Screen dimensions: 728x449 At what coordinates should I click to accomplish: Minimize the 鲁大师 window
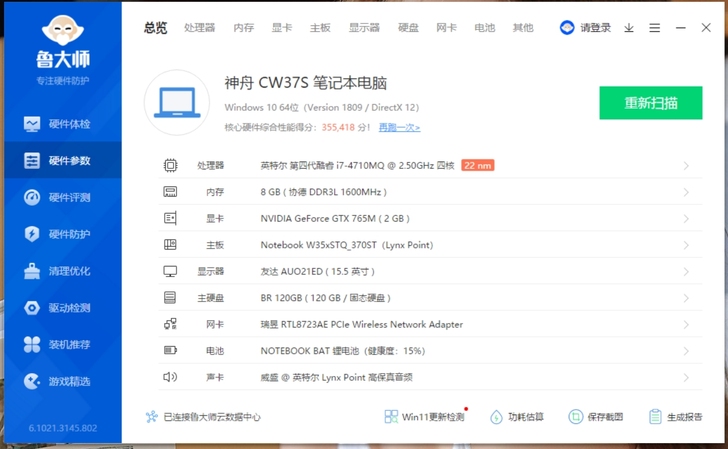(x=681, y=28)
